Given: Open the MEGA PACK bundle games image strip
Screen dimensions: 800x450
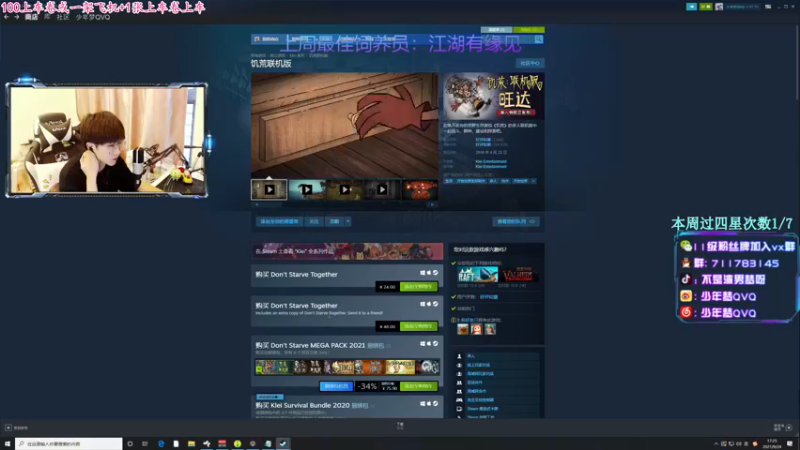Looking at the screenshot, I should coord(347,367).
